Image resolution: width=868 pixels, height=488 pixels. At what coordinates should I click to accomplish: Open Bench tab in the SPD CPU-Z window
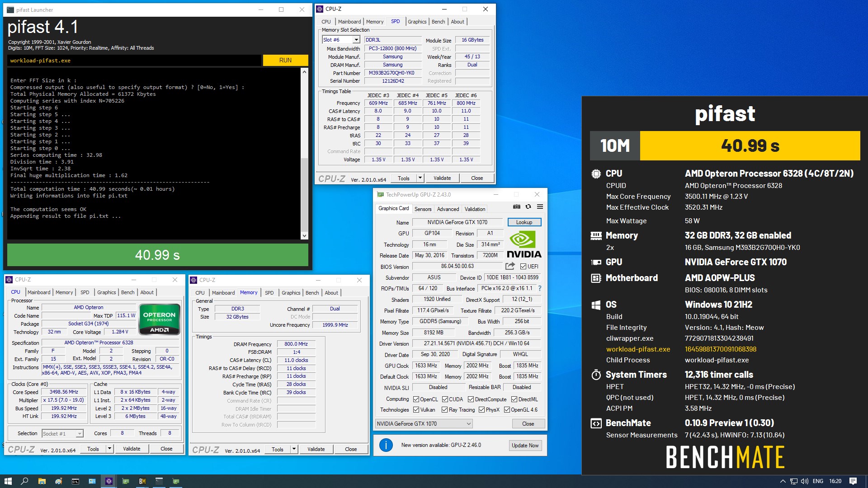(x=438, y=22)
